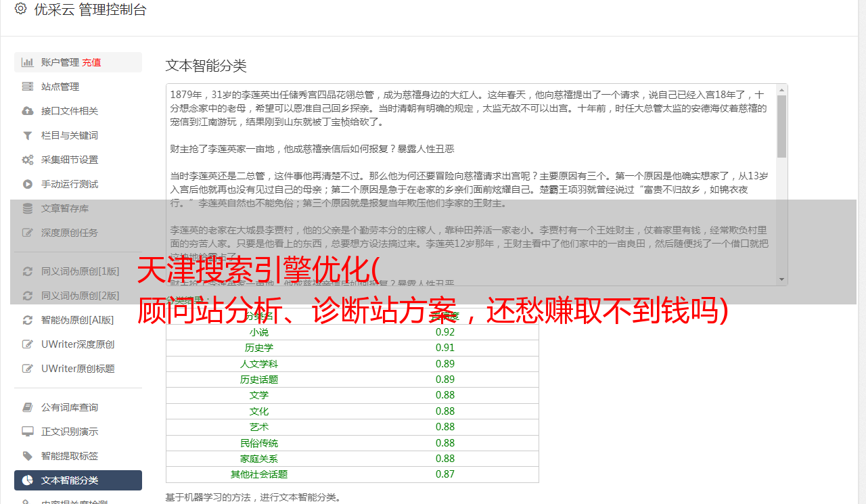Click the gear icon beside 优采云 管理控制台
This screenshot has width=866, height=504.
tap(20, 9)
